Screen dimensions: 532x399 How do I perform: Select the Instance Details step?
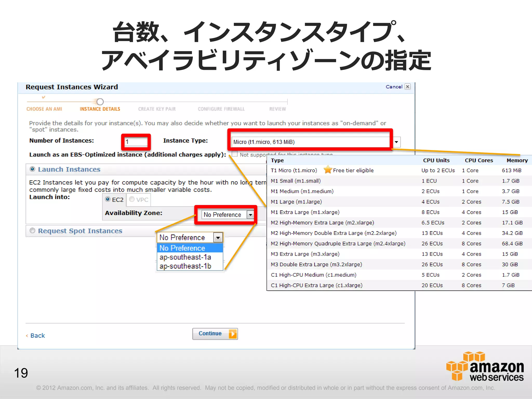pyautogui.click(x=100, y=109)
